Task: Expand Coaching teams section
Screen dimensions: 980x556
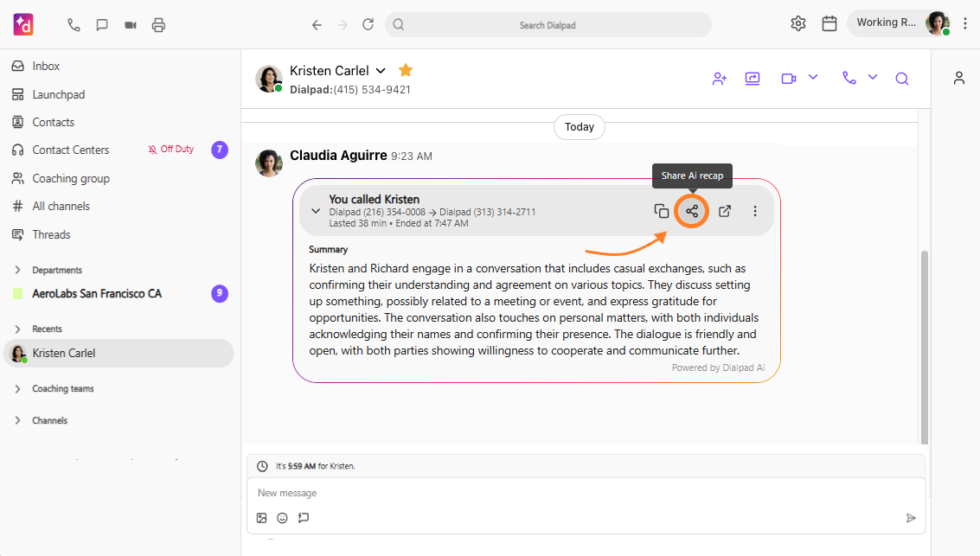Action: click(x=17, y=388)
